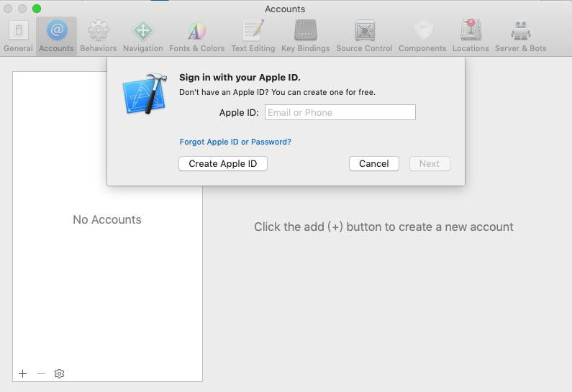Click the Xcode hammer icon in dialog

click(x=145, y=94)
